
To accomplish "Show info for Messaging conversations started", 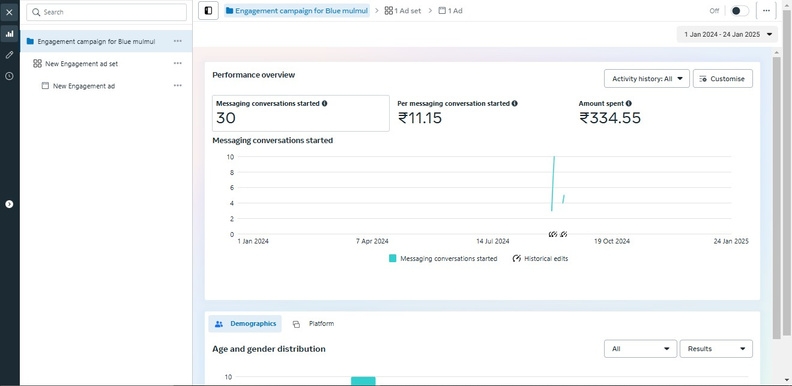I will click(x=324, y=104).
